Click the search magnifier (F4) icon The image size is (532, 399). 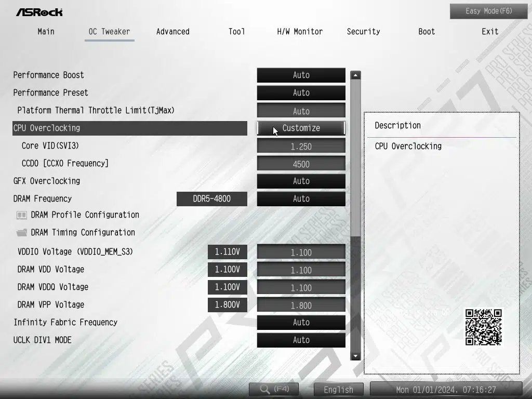(265, 389)
